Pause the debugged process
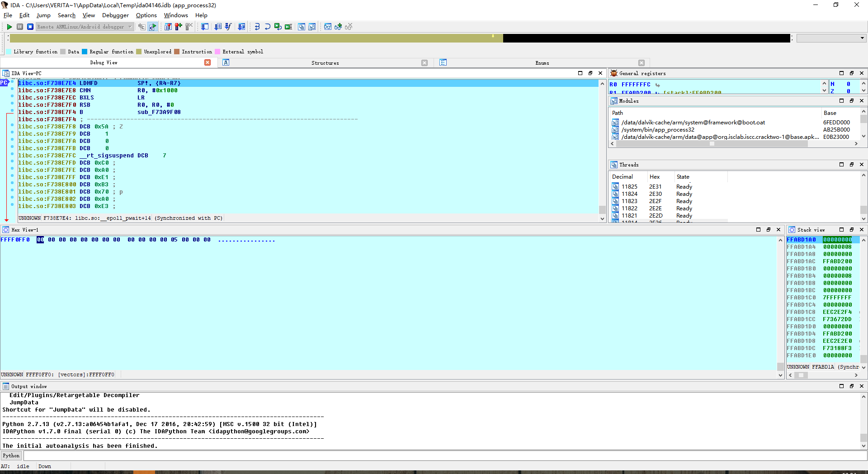868x474 pixels. [20, 27]
